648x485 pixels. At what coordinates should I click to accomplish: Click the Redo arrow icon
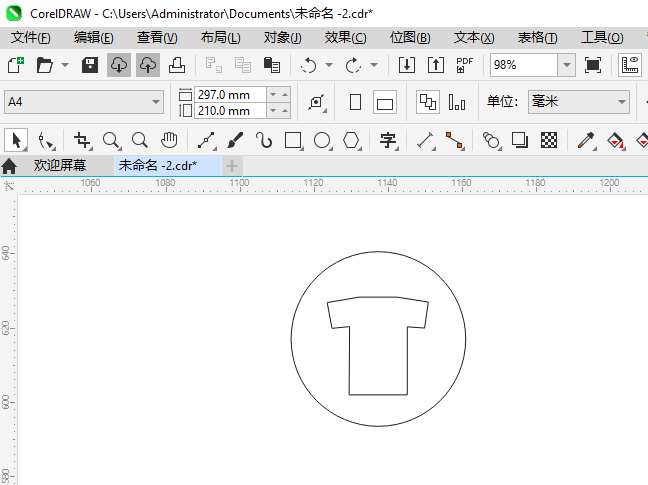[x=353, y=65]
